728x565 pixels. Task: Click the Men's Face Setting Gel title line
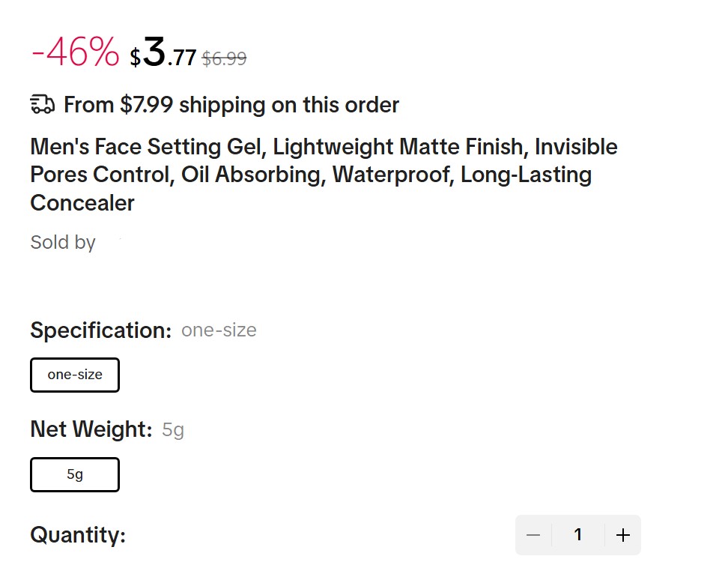point(324,147)
